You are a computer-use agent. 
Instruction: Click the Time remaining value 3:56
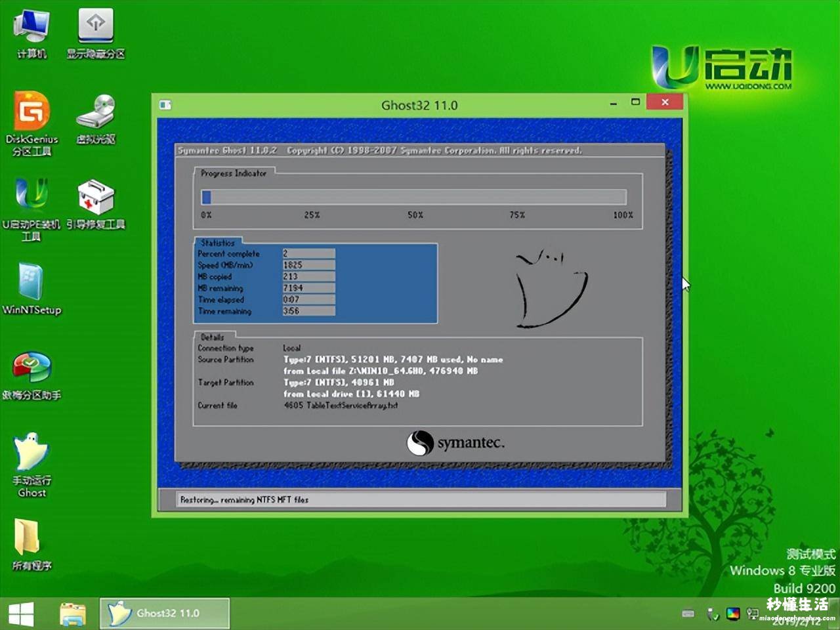308,311
